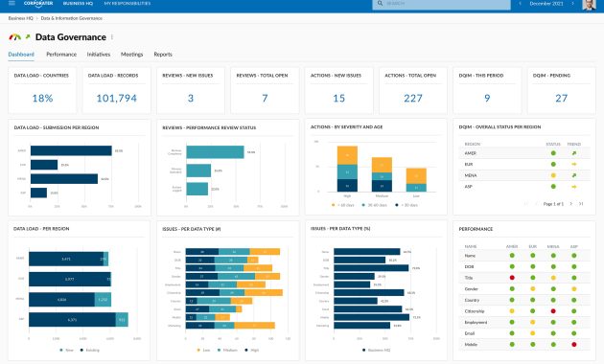Viewport: 604px width, 364px height.
Task: Toggle the 'High' legend in Issues Per Data Type
Action: (x=252, y=351)
